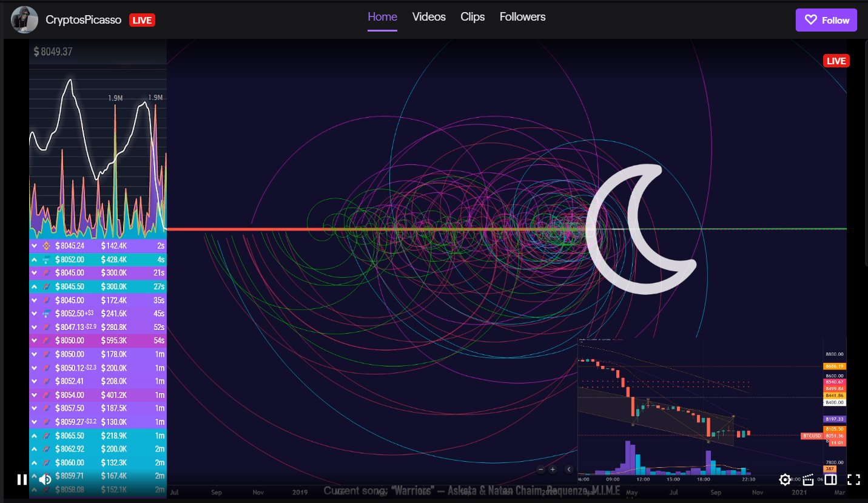Image resolution: width=868 pixels, height=503 pixels.
Task: Click the $218.9K trade size value
Action: click(114, 436)
